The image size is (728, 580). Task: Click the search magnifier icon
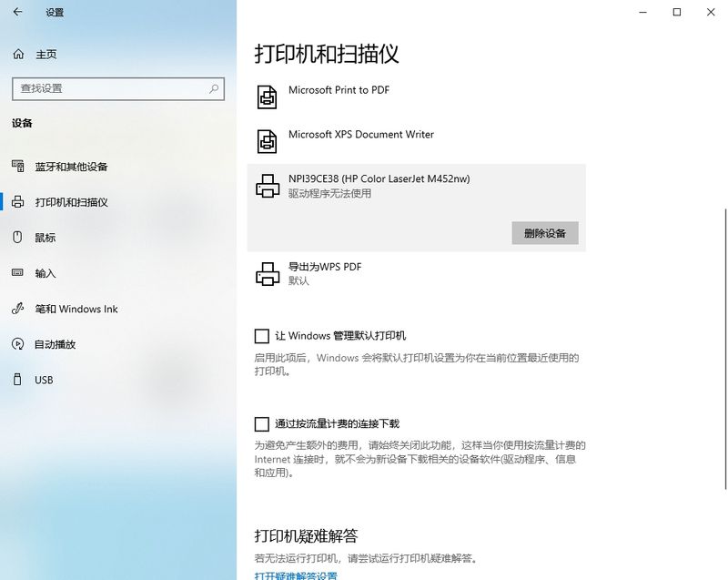pos(214,88)
